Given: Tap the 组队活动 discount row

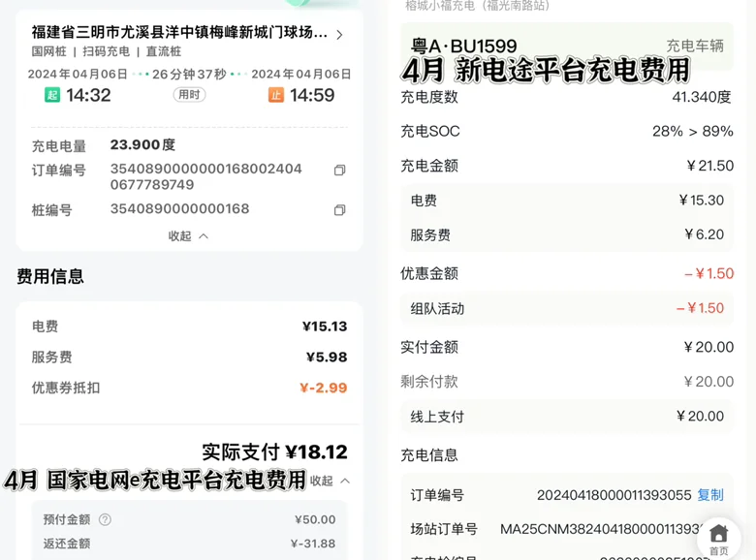Looking at the screenshot, I should 567,308.
